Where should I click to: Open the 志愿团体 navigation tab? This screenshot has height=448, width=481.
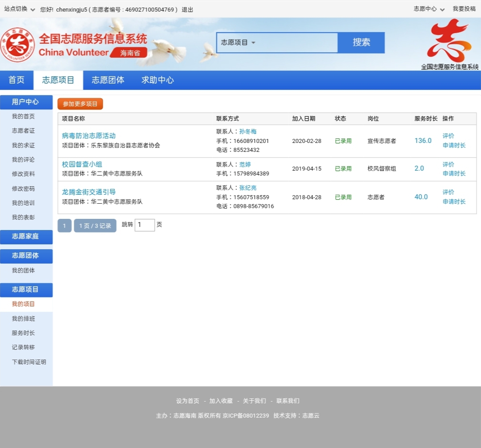point(108,80)
